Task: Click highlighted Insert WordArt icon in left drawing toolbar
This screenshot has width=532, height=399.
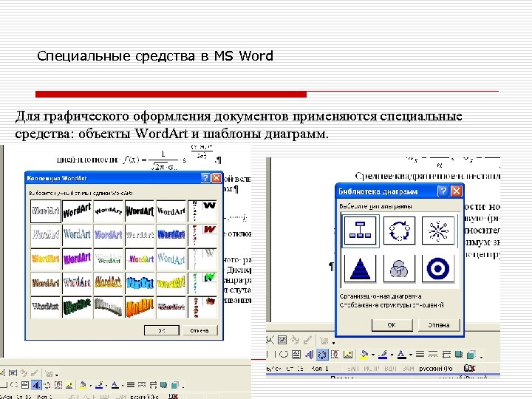Action: [x=36, y=385]
